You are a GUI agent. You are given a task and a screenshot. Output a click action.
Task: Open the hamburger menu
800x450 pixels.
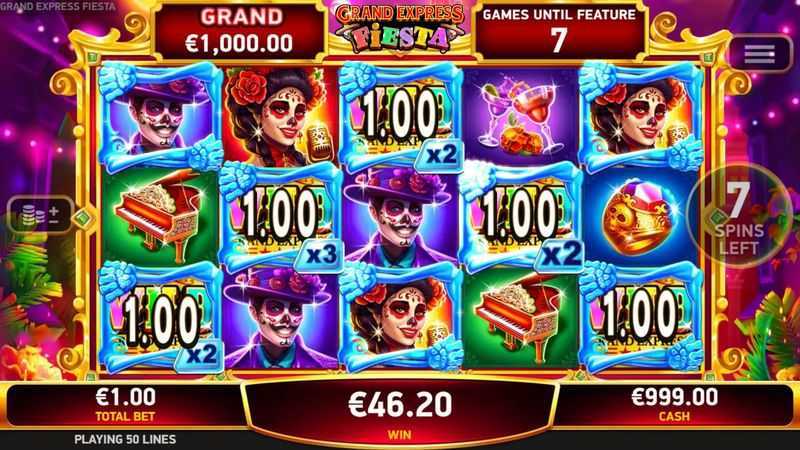pyautogui.click(x=759, y=53)
